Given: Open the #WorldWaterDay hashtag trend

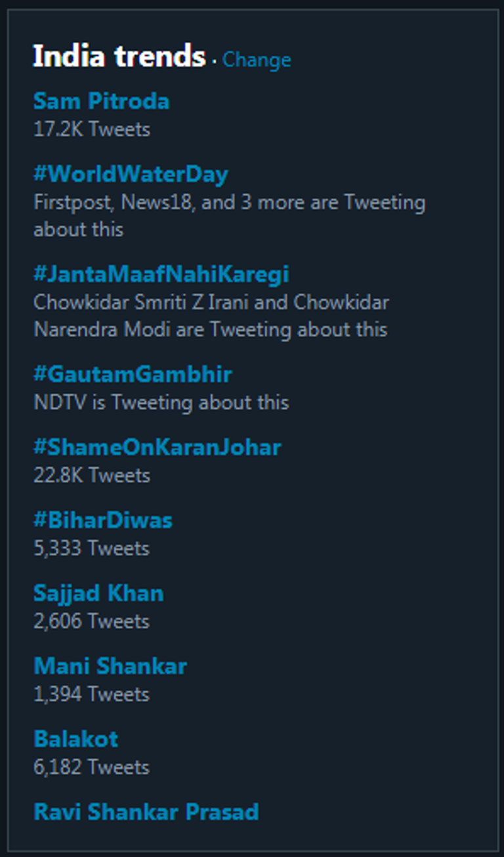Looking at the screenshot, I should pyautogui.click(x=131, y=174).
